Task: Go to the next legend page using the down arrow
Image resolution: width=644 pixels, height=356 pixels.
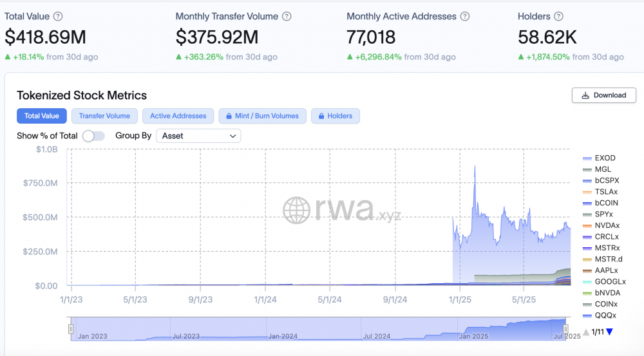Action: [x=609, y=332]
